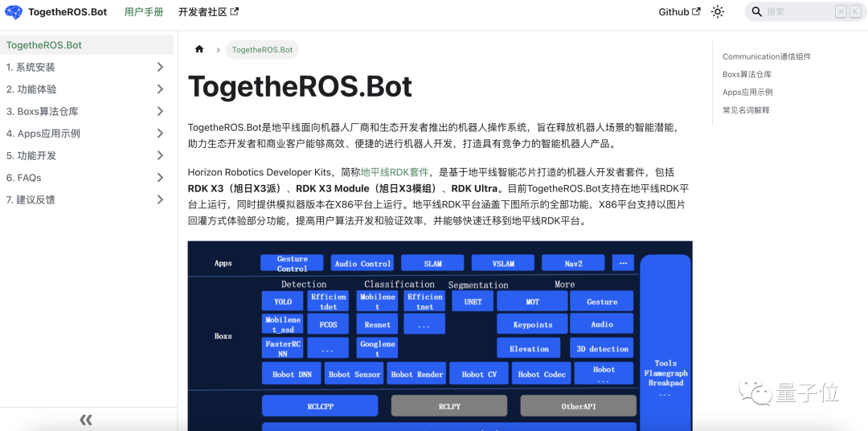Click the Mobilenet_ssd box in diagram
The height and width of the screenshot is (431, 868).
click(x=283, y=325)
